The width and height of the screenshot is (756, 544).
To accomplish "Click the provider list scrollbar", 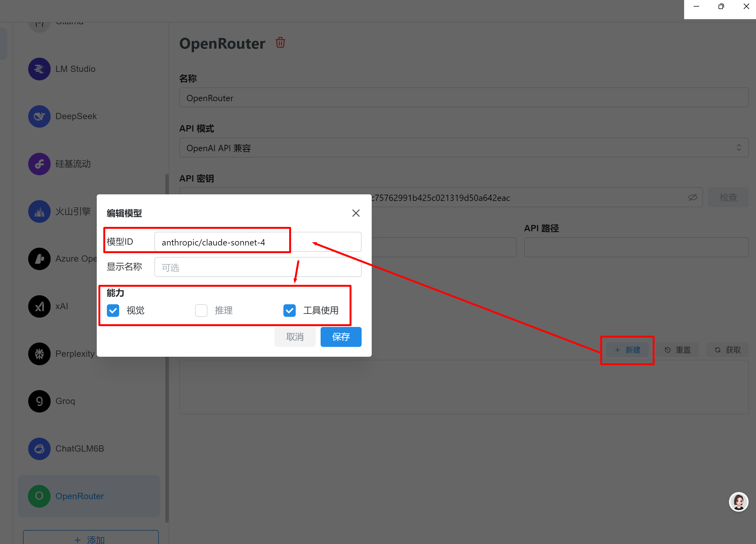I will (x=167, y=348).
